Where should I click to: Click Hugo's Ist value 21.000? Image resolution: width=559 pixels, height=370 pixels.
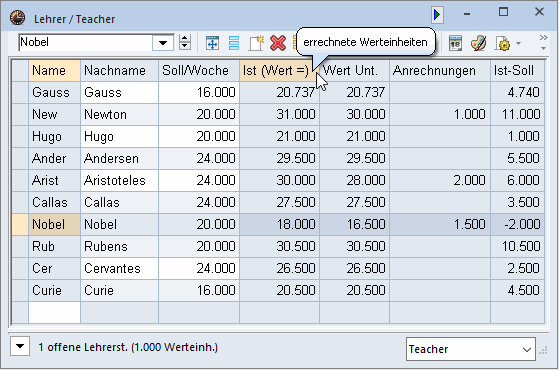[280, 137]
